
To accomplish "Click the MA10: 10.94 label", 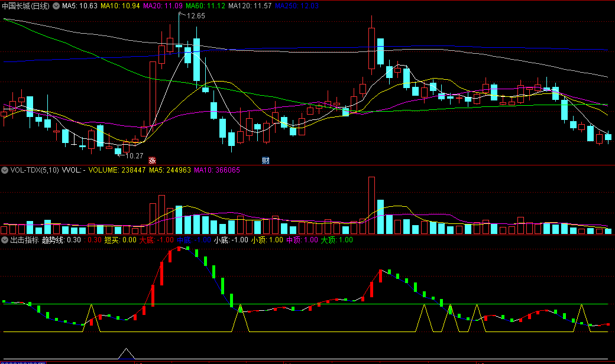I will [x=120, y=6].
